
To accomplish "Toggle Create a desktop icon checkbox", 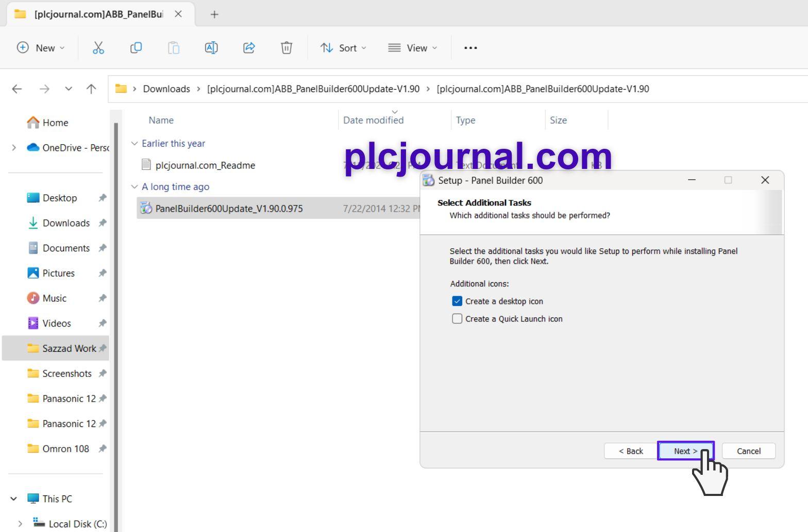I will tap(457, 301).
